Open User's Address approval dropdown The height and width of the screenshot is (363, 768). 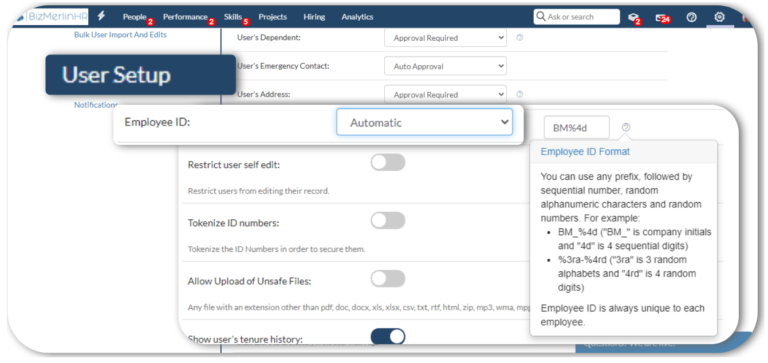coord(445,95)
